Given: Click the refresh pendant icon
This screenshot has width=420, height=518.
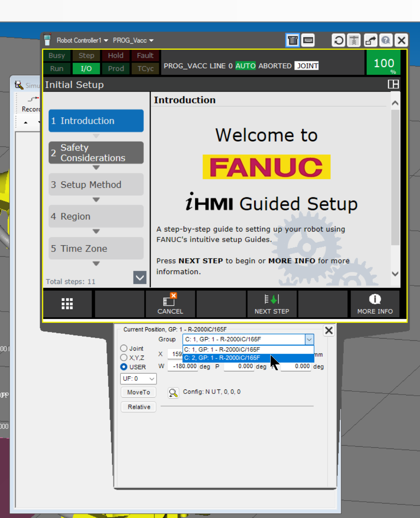Looking at the screenshot, I should click(339, 40).
